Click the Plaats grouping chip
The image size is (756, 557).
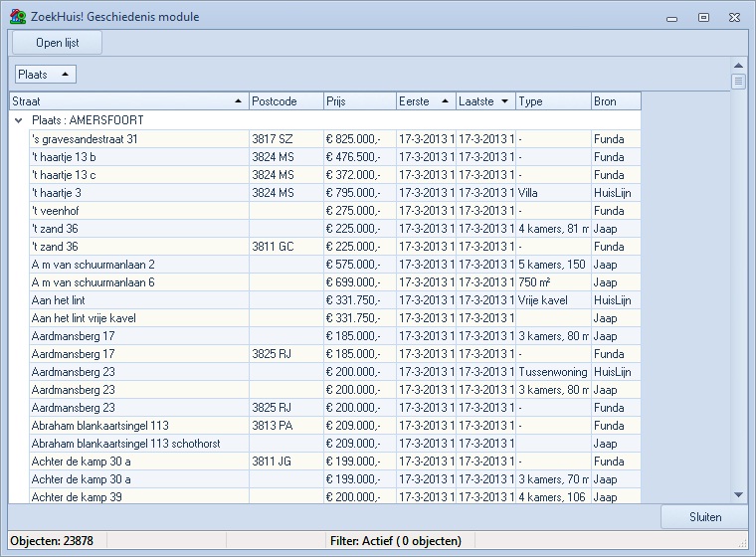[45, 75]
